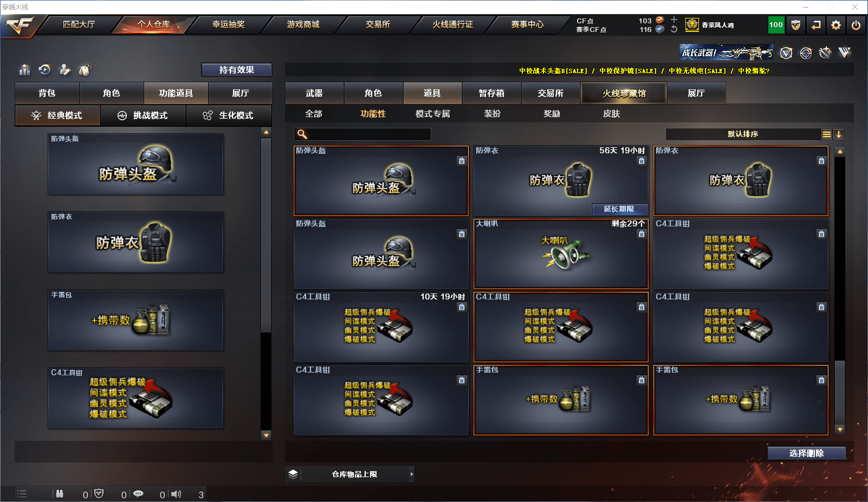
Task: Expand the 仓库物品上限 arrow
Action: click(412, 474)
